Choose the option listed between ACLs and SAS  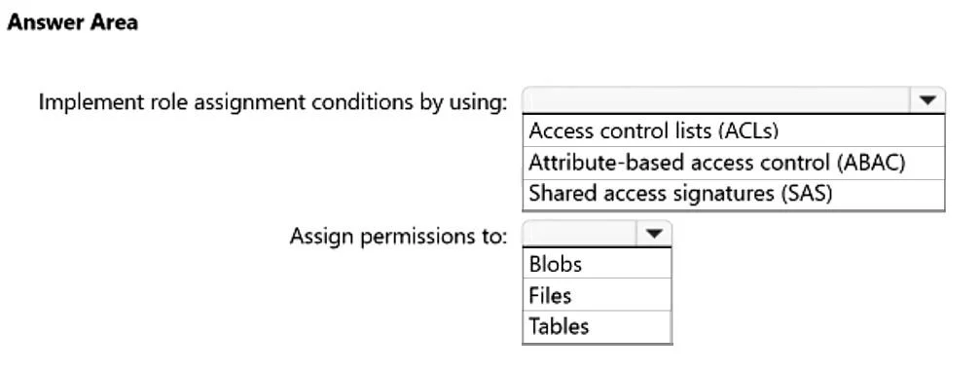[733, 163]
